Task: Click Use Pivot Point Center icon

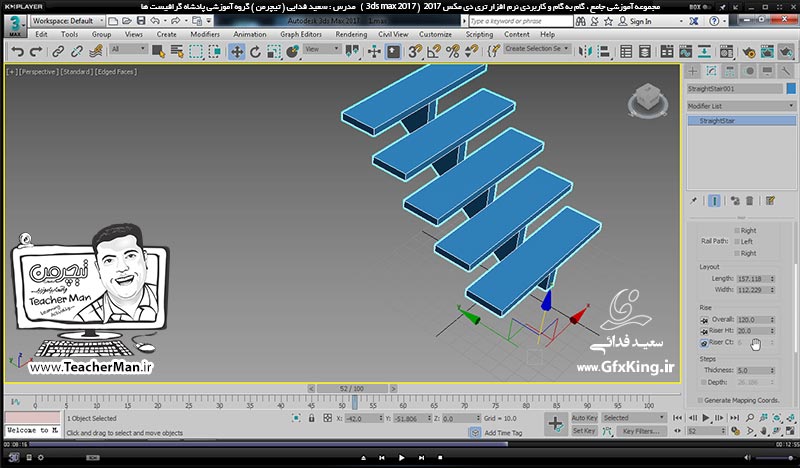Action: point(352,52)
